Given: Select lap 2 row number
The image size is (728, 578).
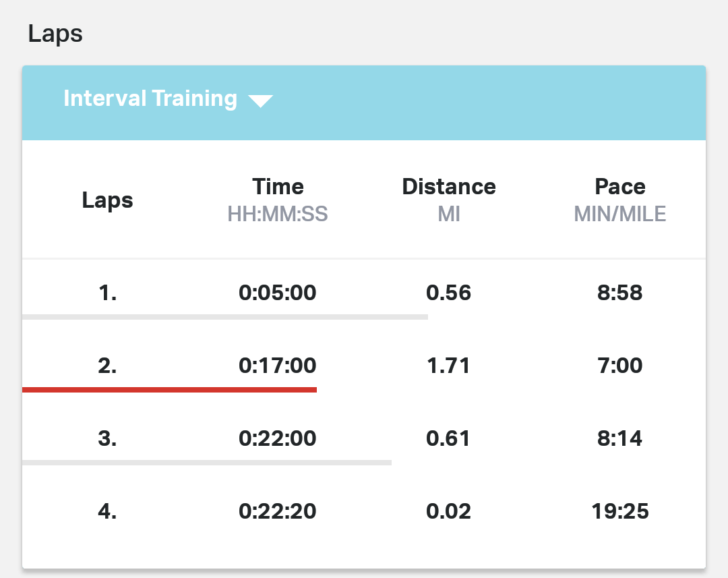Looking at the screenshot, I should point(107,366).
